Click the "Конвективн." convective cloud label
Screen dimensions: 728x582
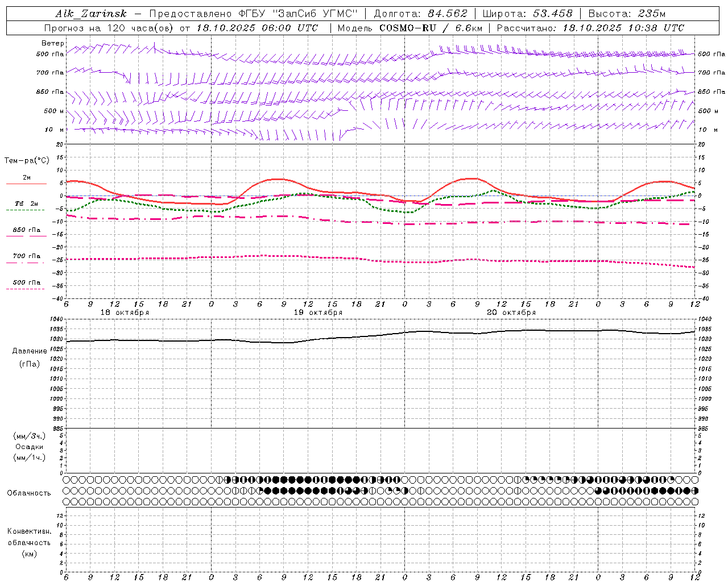pyautogui.click(x=29, y=531)
